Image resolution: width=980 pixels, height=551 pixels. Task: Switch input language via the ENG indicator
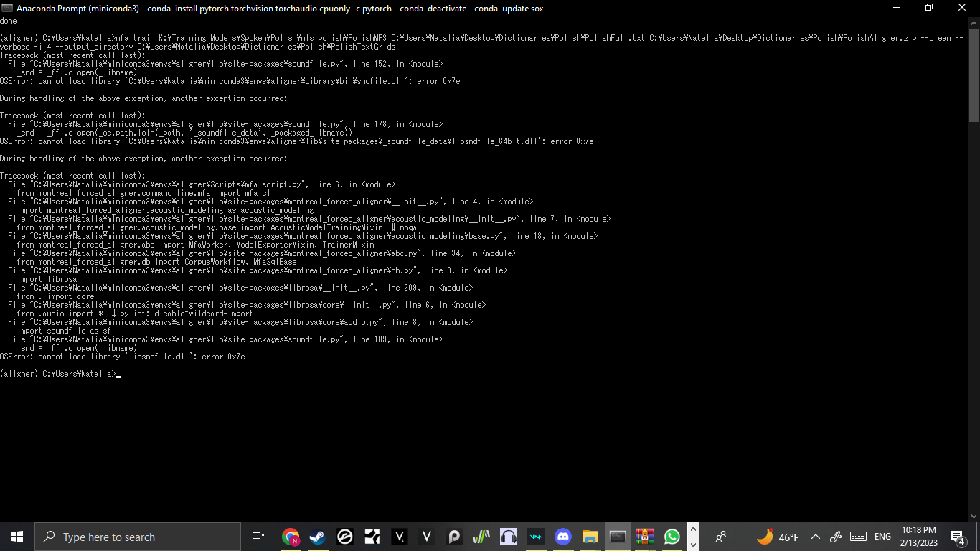tap(882, 536)
